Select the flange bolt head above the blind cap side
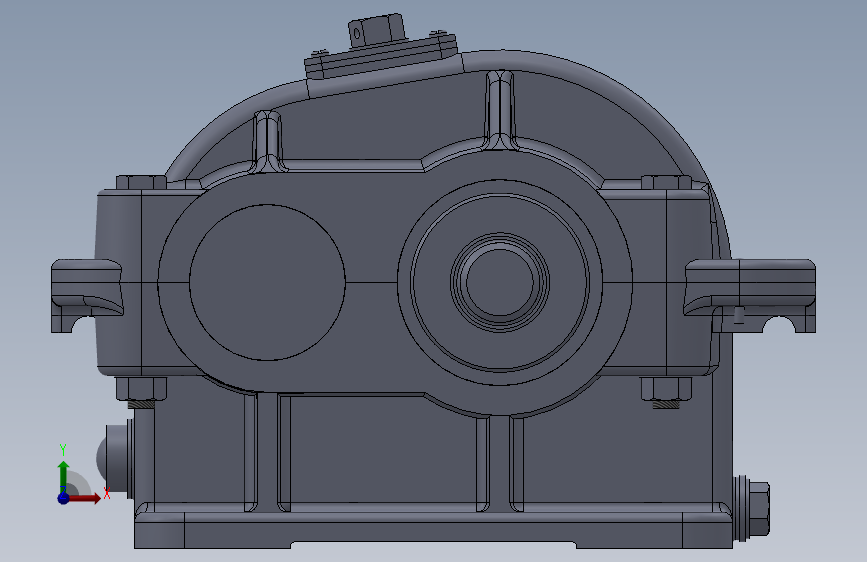Image resolution: width=867 pixels, height=562 pixels. coord(141,183)
